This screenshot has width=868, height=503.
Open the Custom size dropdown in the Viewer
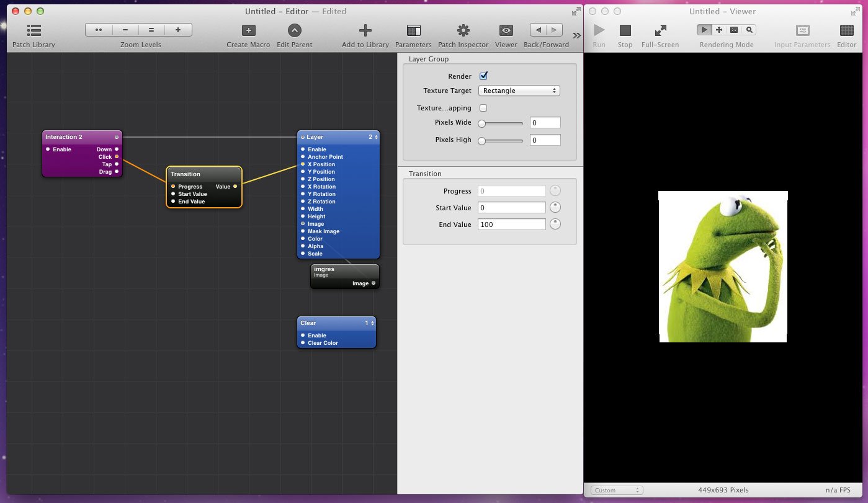(617, 490)
